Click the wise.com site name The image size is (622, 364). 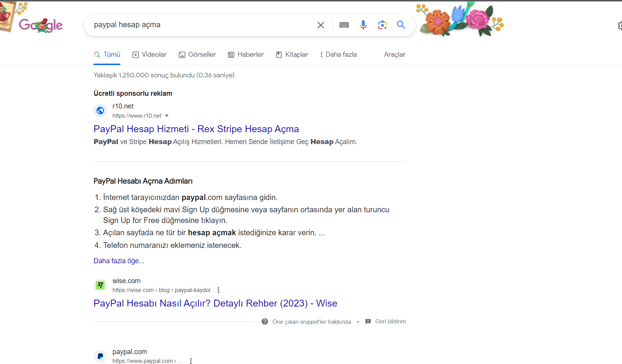[126, 281]
